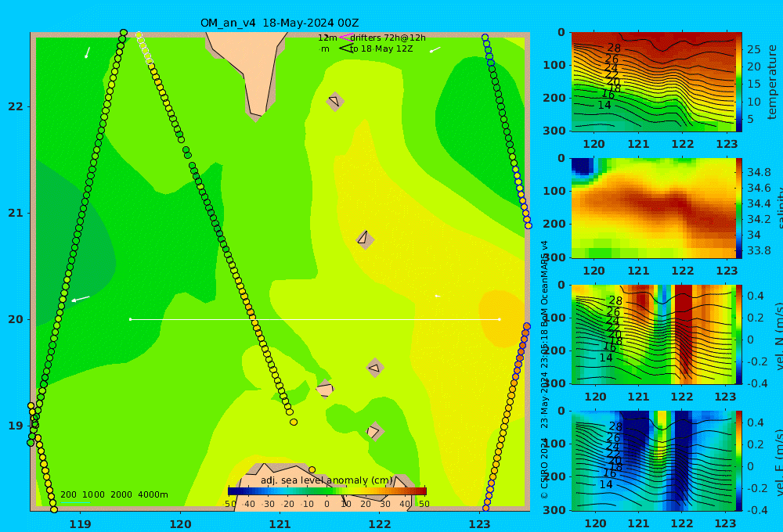Select the island marker near 18.9°N, 122°E
This screenshot has height=532, width=783.
click(x=374, y=431)
